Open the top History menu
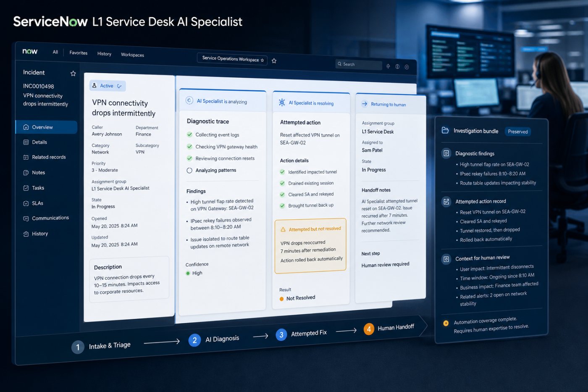 104,54
